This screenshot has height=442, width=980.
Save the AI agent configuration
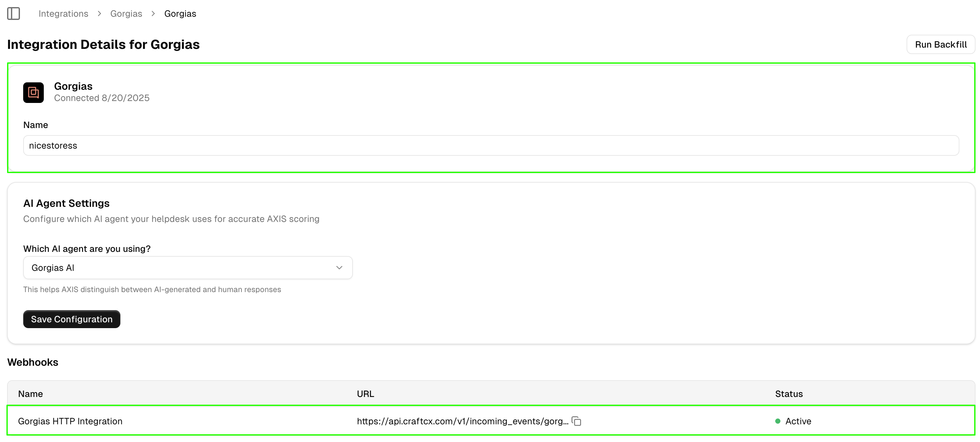(x=71, y=319)
